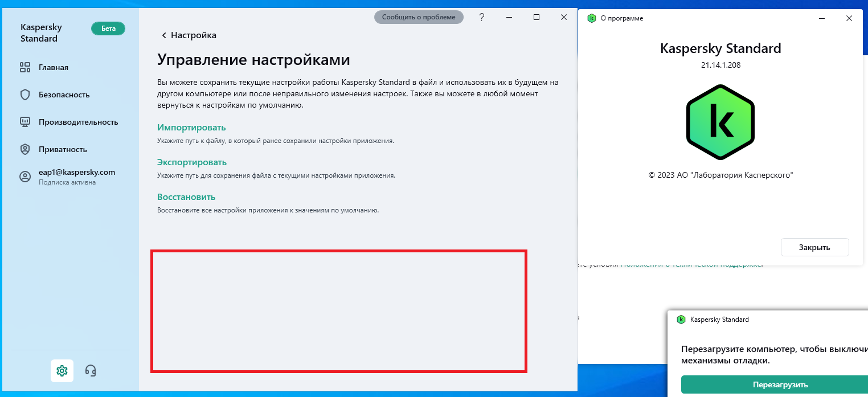The height and width of the screenshot is (397, 868).
Task: Open the Безопасность shield icon
Action: tap(25, 95)
